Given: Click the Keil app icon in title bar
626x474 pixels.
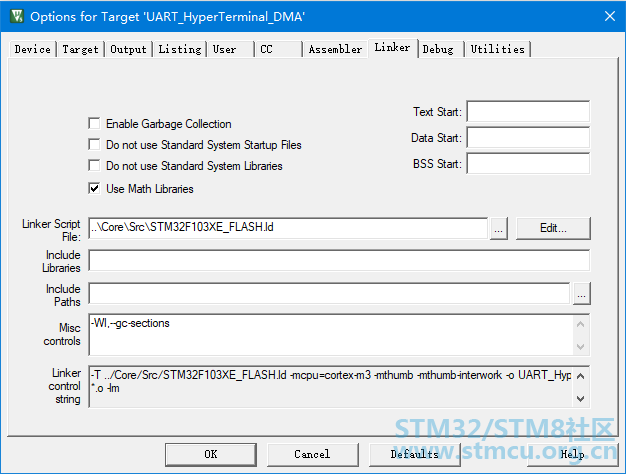Looking at the screenshot, I should click(x=17, y=16).
